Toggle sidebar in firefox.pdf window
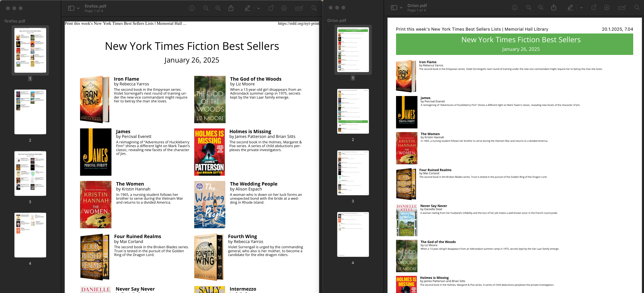This screenshot has width=644, height=293. pos(71,8)
